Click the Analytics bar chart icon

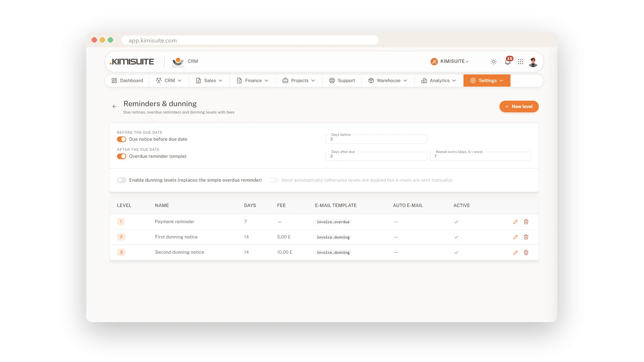tap(424, 80)
